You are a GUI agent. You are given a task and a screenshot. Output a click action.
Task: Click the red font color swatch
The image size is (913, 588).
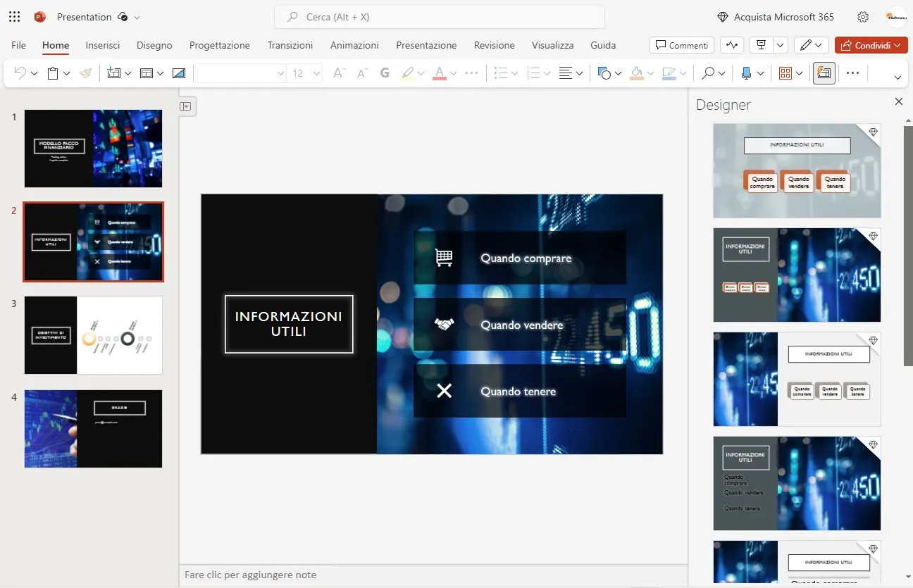[x=440, y=73]
